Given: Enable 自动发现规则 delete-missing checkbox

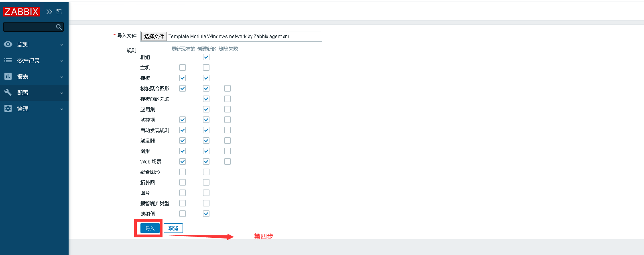Looking at the screenshot, I should tap(228, 130).
